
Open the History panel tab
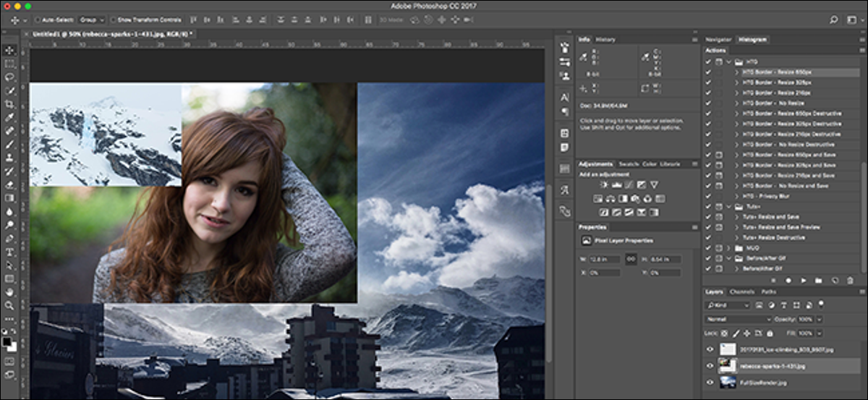click(x=605, y=40)
